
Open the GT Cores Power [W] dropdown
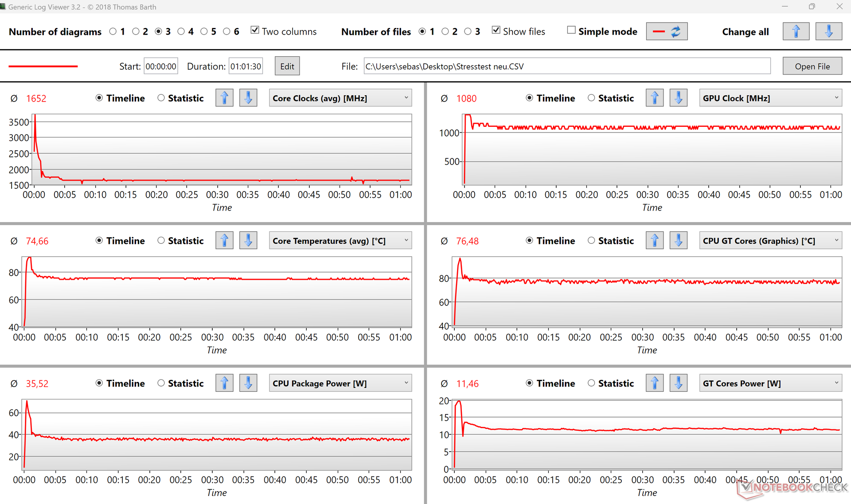[x=770, y=383]
